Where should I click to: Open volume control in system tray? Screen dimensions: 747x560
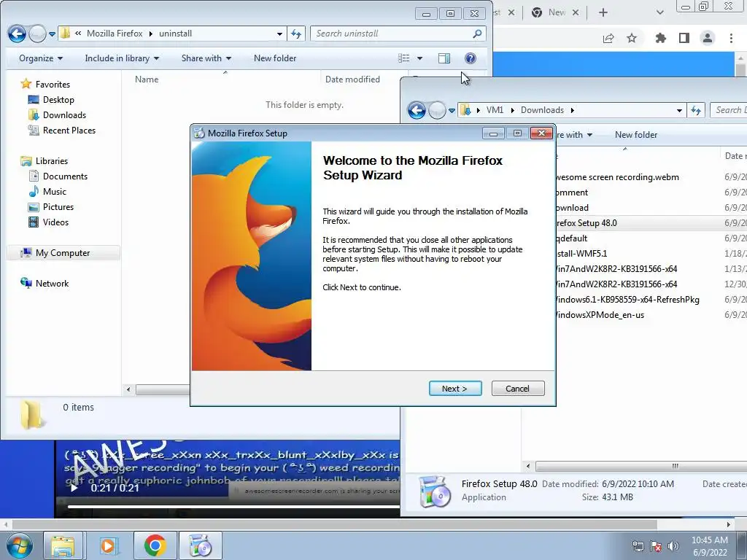point(673,546)
